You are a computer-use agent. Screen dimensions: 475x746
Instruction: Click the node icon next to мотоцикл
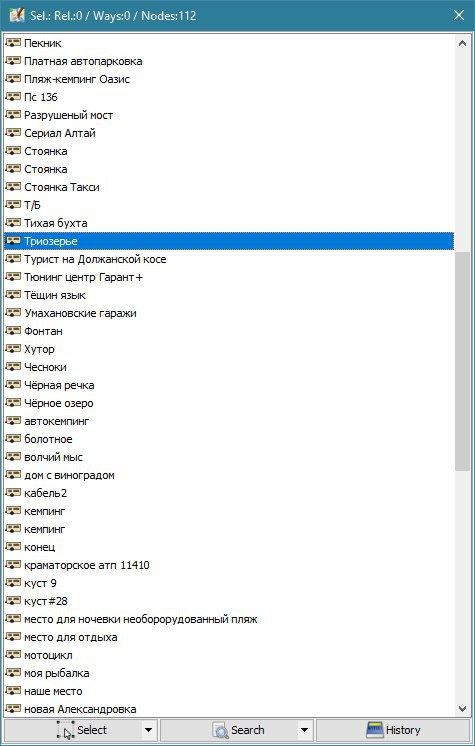(13, 655)
